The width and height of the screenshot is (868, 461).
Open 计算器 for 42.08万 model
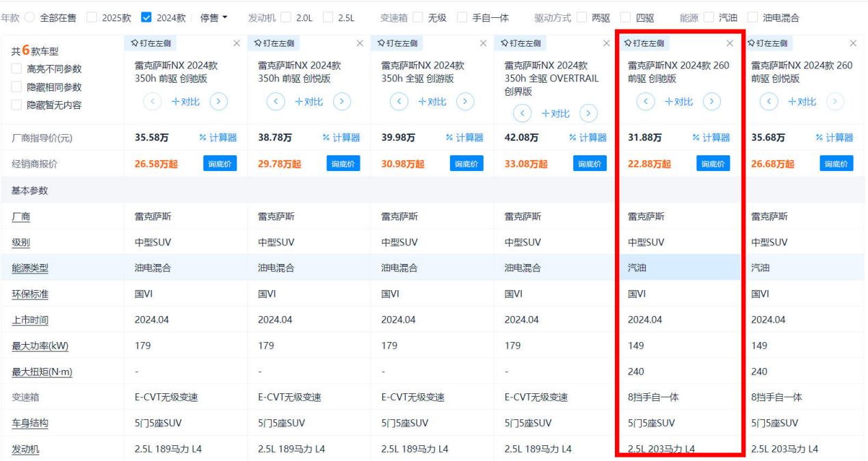[x=587, y=138]
